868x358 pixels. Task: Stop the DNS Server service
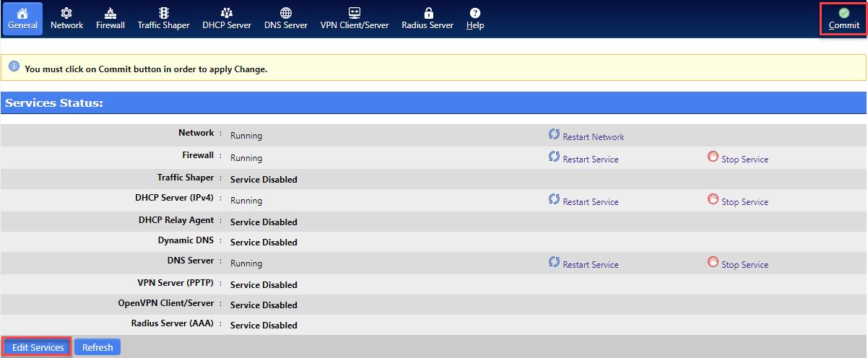tap(738, 263)
